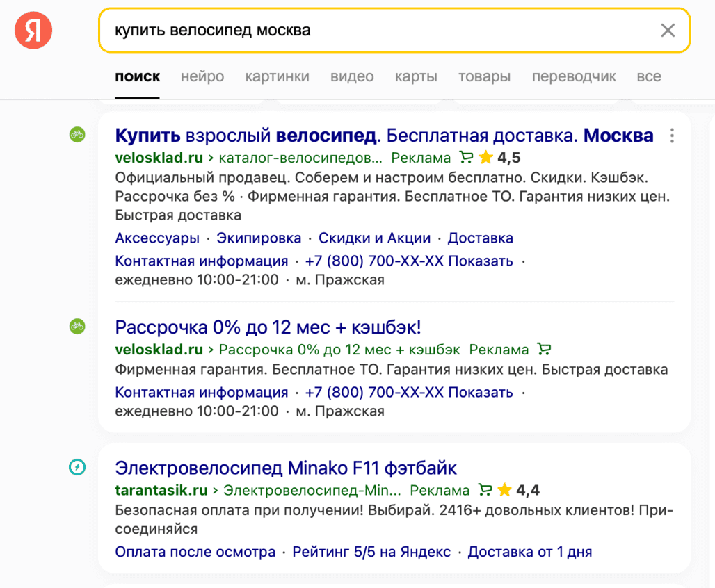This screenshot has width=715, height=588.
Task: Open the 'Оплата после осмотра' sitelink
Action: pyautogui.click(x=195, y=552)
